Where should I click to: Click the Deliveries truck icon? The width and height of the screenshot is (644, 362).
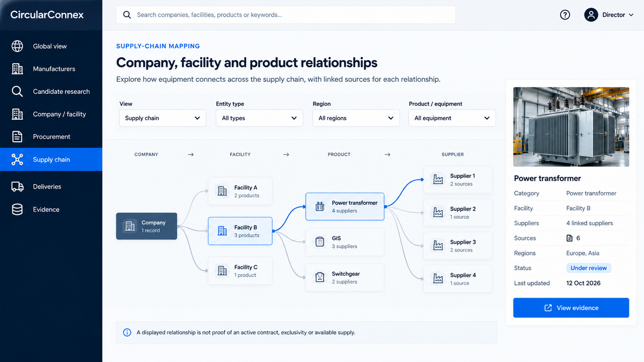(x=17, y=186)
